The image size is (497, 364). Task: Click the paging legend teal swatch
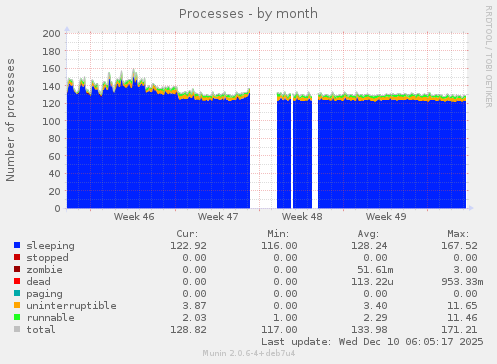pyautogui.click(x=17, y=293)
